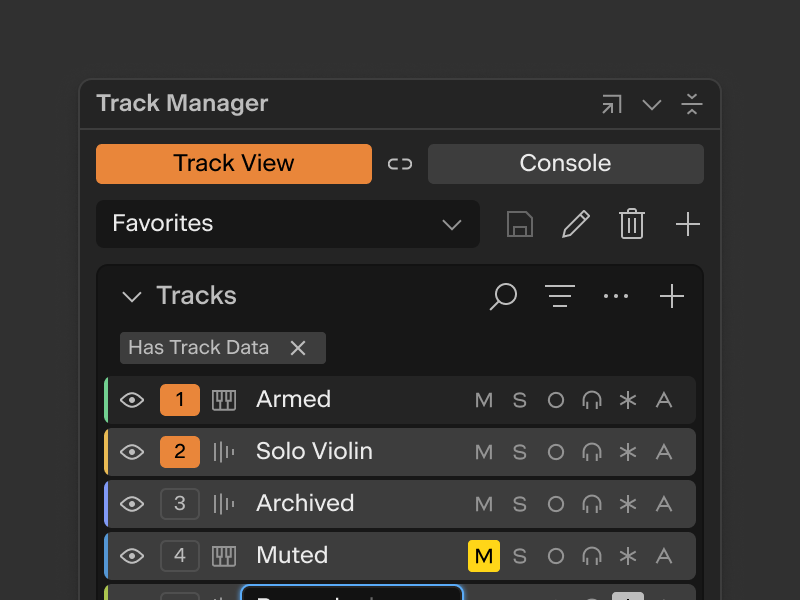This screenshot has width=800, height=600.
Task: Toggle automation A on Solo Violin
Action: (x=664, y=453)
